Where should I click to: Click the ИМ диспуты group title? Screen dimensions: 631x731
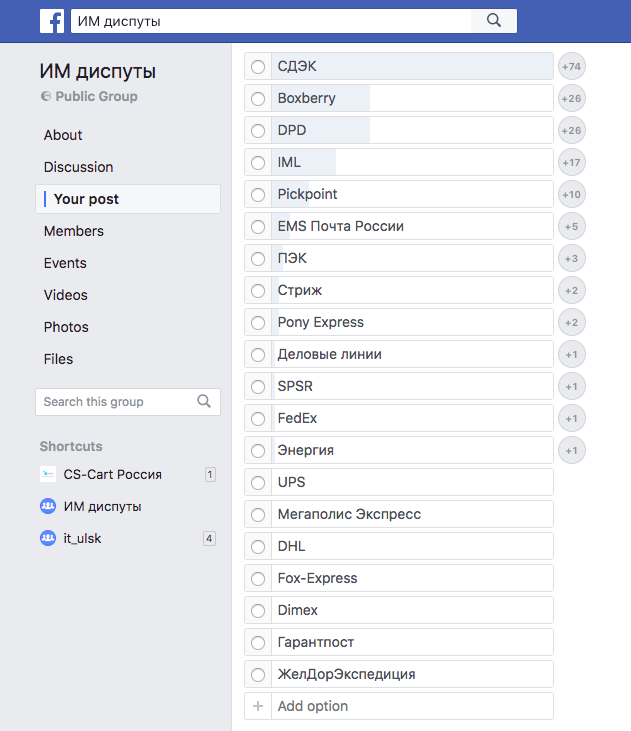click(98, 71)
